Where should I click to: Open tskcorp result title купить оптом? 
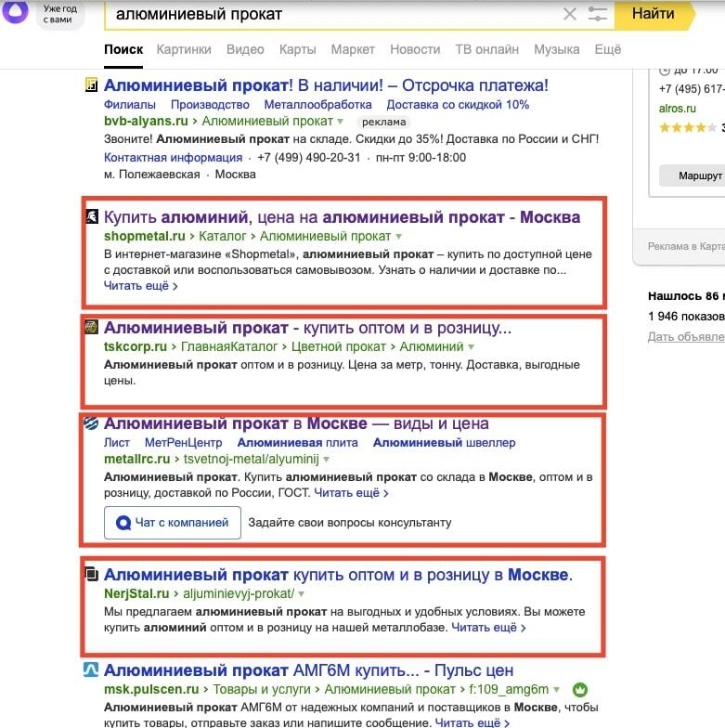click(307, 327)
